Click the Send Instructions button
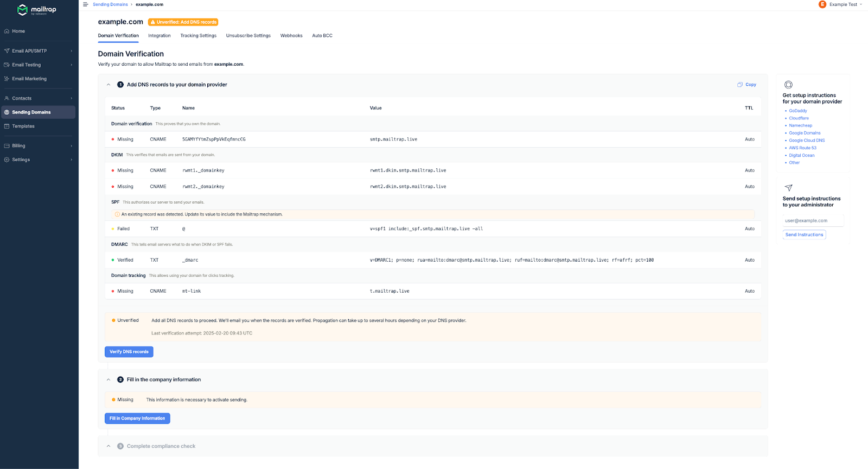 [805, 234]
